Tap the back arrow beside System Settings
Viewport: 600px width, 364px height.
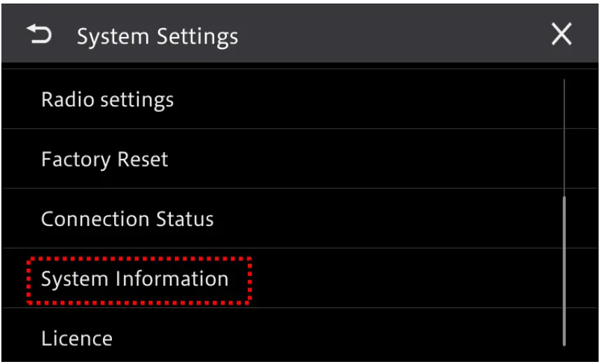39,34
